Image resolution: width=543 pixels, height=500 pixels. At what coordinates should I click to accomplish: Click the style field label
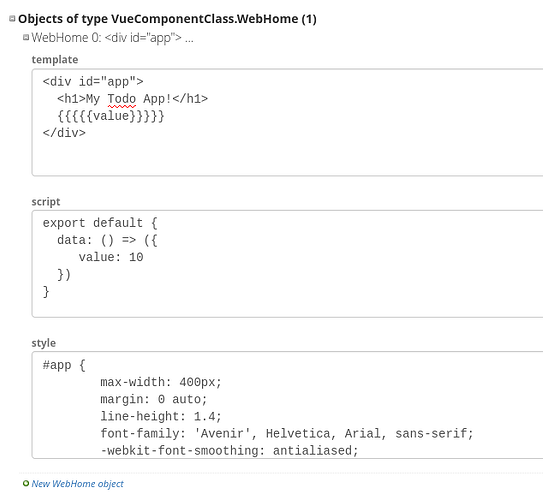coord(44,343)
